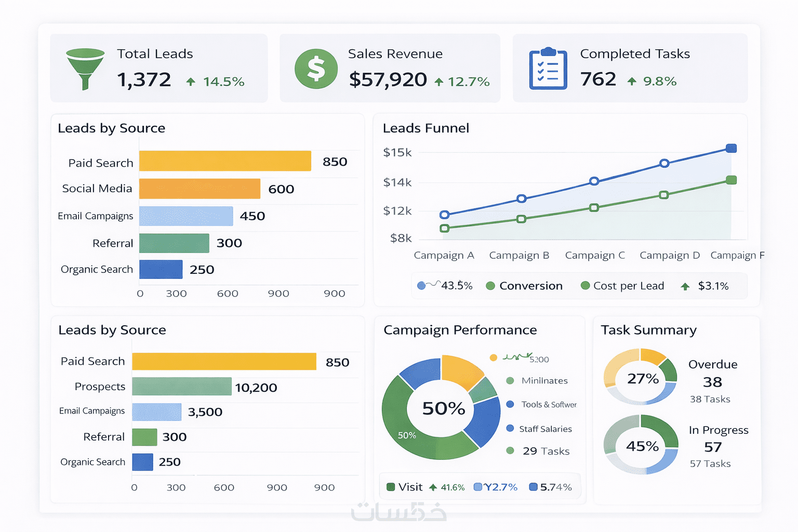Click the up arrow next to $3.1%
The height and width of the screenshot is (532, 798).
pyautogui.click(x=685, y=286)
